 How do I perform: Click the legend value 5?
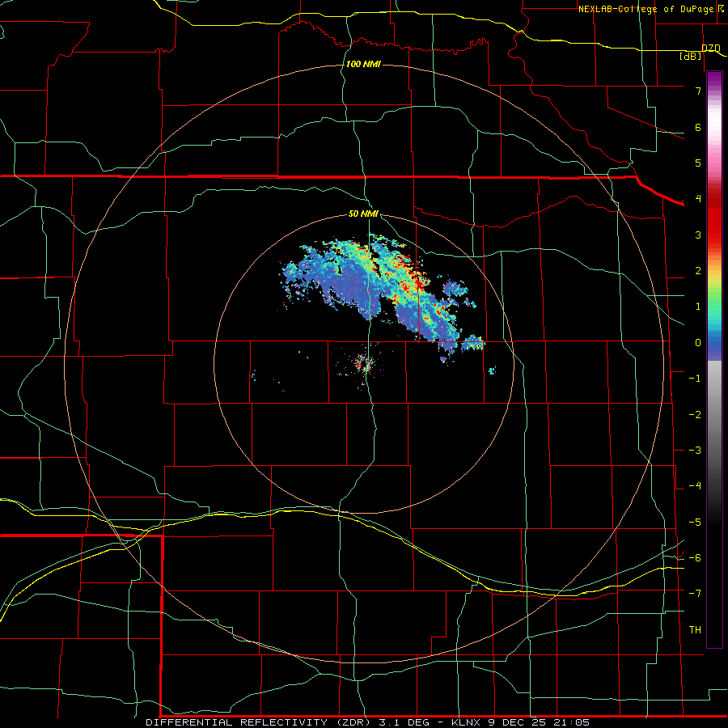click(x=698, y=163)
